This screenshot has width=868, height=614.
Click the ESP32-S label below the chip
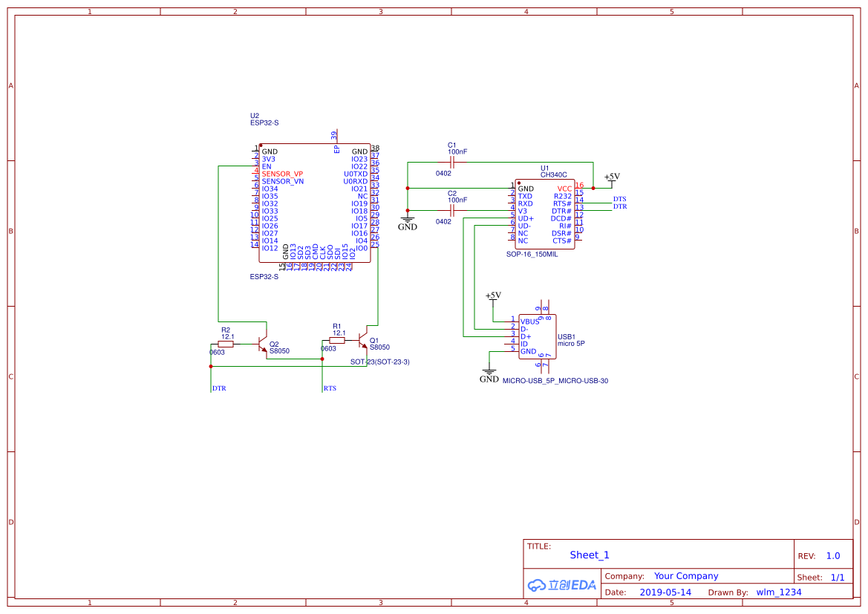pos(264,276)
